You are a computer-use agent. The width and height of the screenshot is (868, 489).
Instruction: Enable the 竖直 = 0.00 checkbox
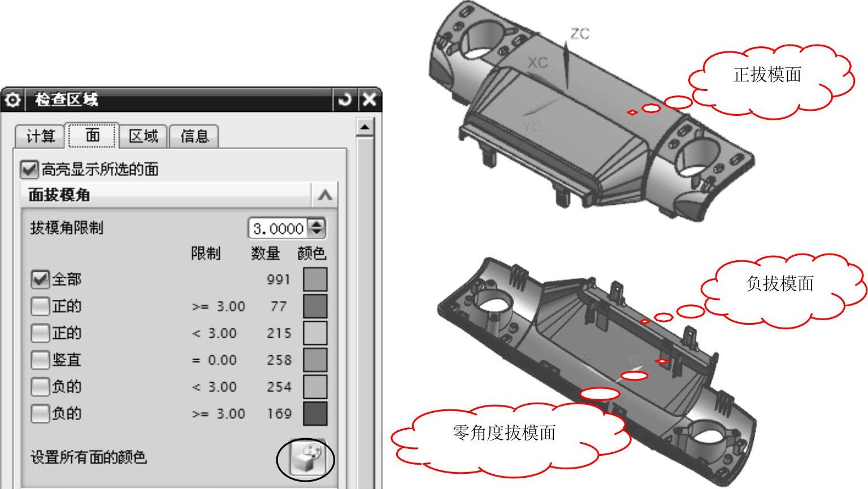pos(40,360)
